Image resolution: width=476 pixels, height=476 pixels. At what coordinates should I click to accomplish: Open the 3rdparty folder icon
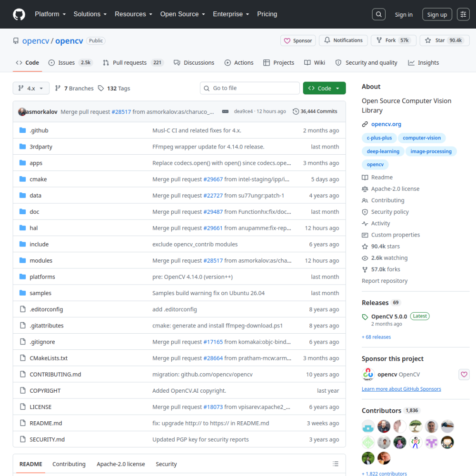coord(22,147)
